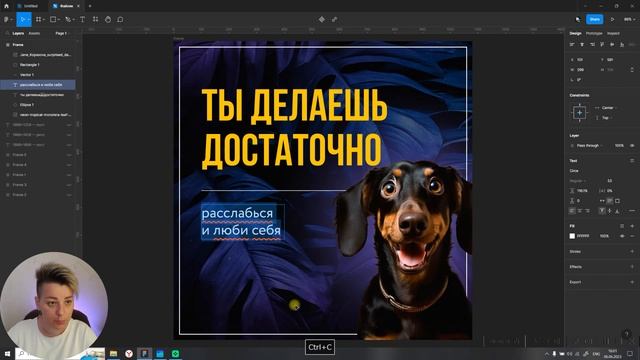Open a new tab with plus
Screen dimensions: 640x360
click(x=90, y=6)
